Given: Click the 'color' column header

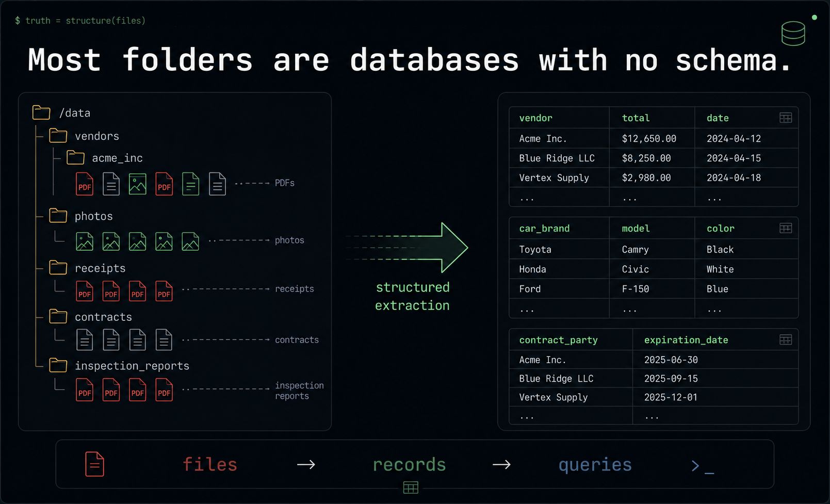Looking at the screenshot, I should click(721, 229).
